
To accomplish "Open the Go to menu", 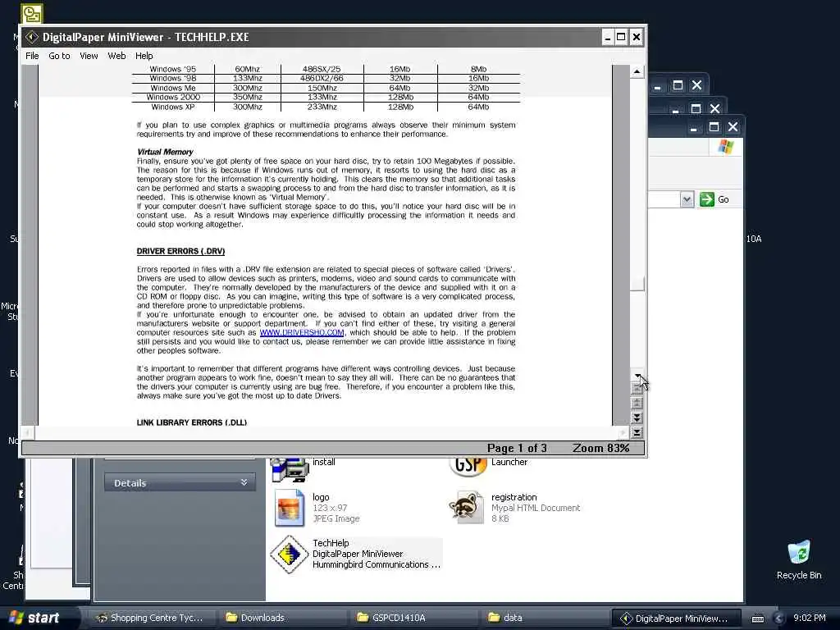I will point(59,56).
